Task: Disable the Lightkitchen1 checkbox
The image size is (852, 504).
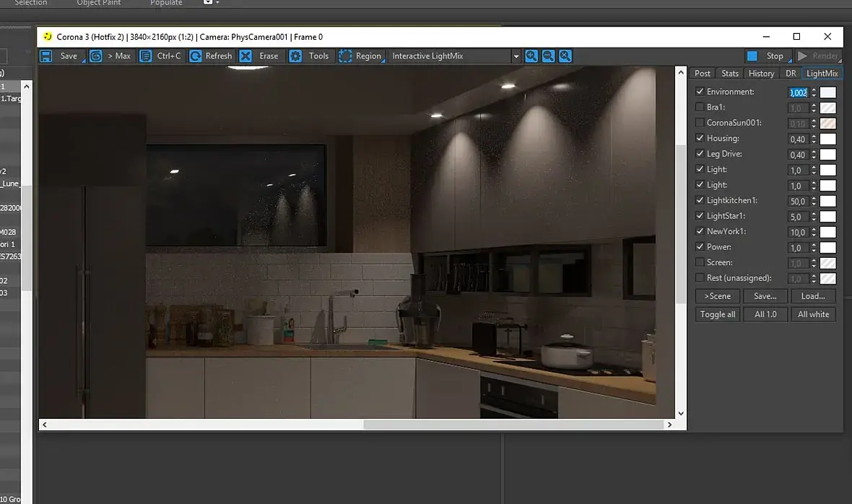Action: [x=700, y=200]
